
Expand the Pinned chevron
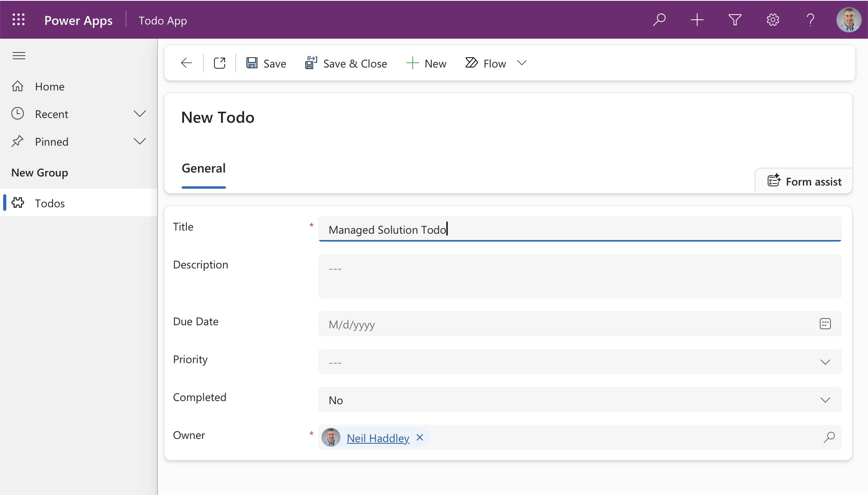point(140,142)
